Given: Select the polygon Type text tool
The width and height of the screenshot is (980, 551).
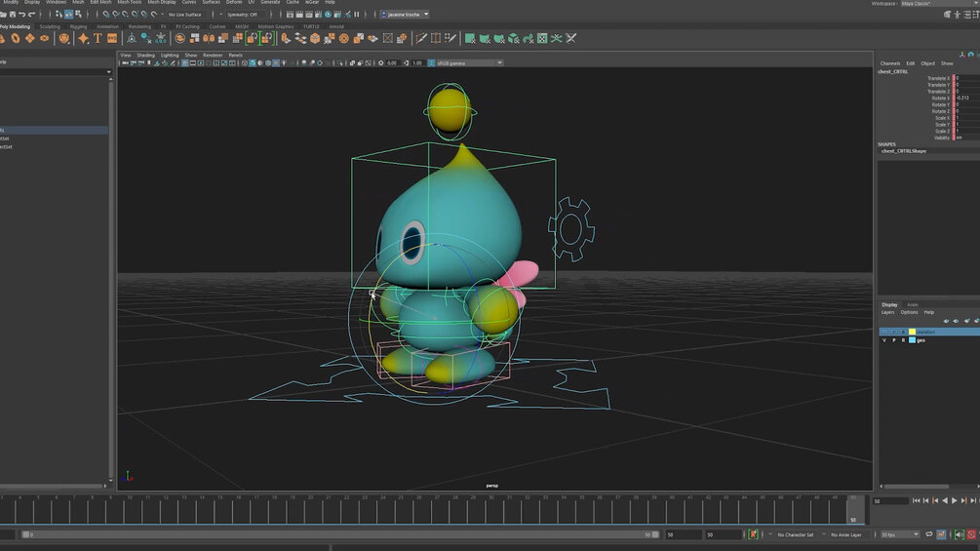Looking at the screenshot, I should click(98, 39).
